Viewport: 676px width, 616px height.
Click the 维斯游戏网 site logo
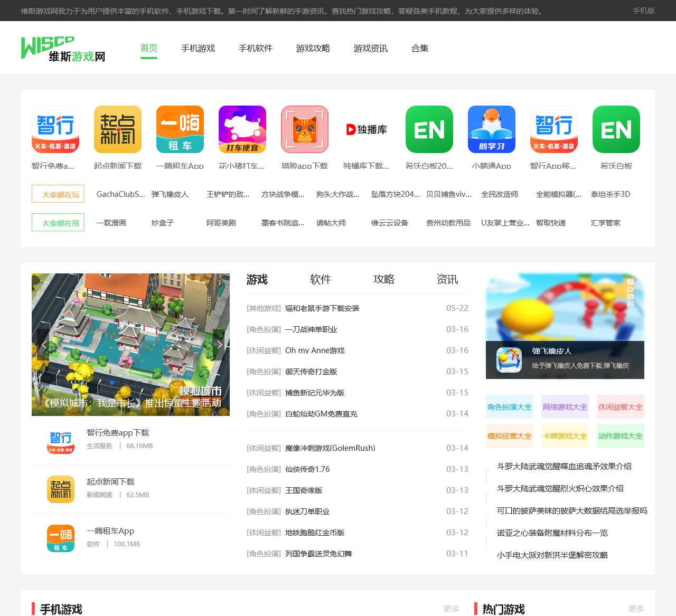[63, 49]
